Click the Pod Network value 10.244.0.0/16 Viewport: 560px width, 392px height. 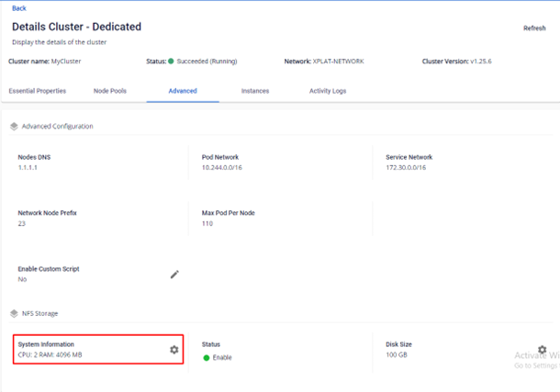pyautogui.click(x=221, y=169)
